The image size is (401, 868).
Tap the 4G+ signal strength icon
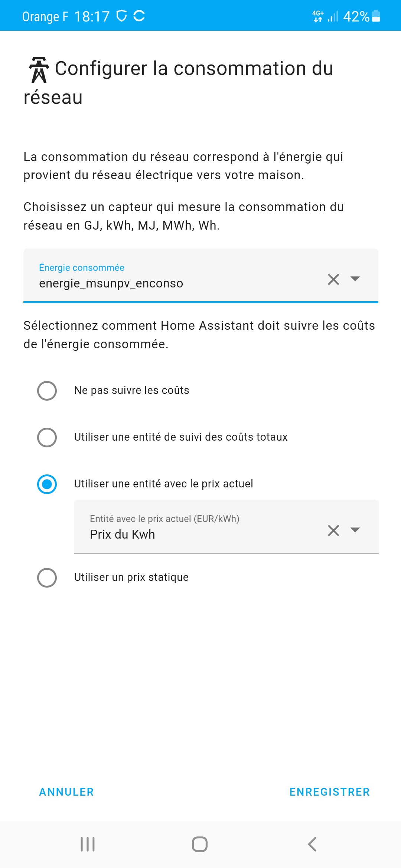[x=325, y=16]
